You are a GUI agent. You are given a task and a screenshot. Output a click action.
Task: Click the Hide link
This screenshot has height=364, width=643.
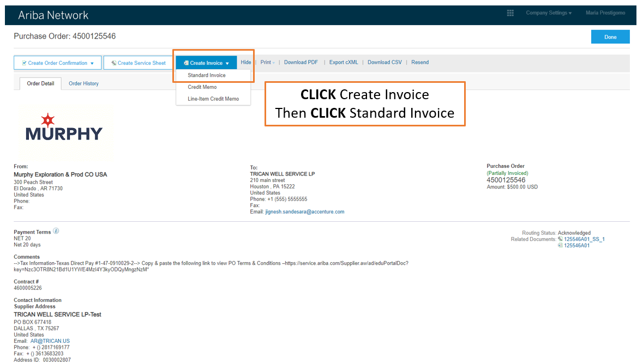(246, 62)
